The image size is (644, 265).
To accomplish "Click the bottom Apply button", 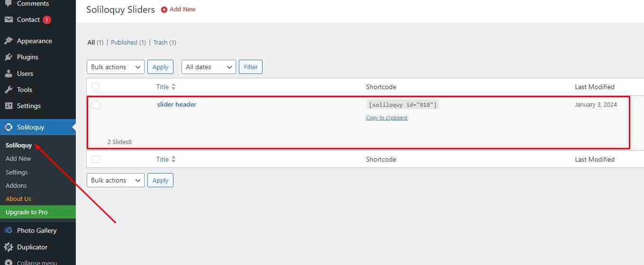I will coord(160,180).
